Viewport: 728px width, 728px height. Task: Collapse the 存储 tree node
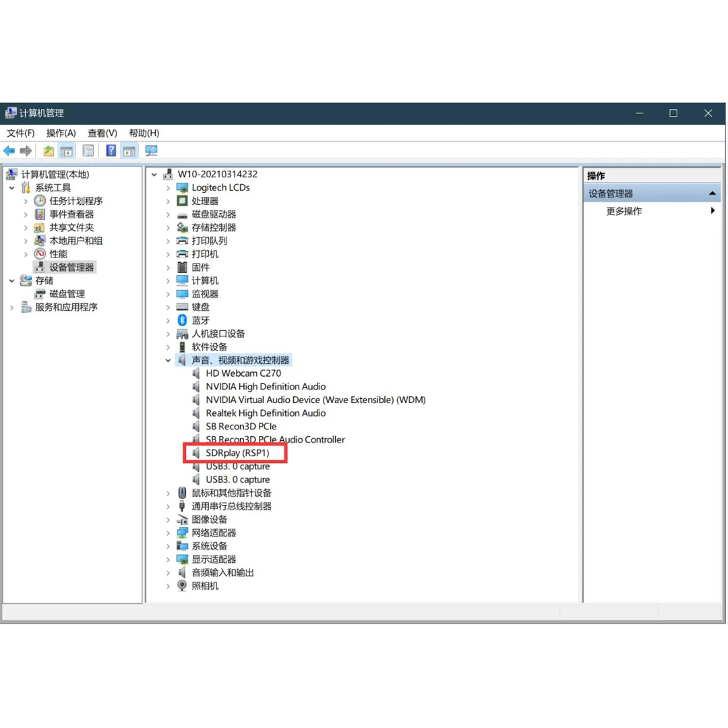point(12,281)
